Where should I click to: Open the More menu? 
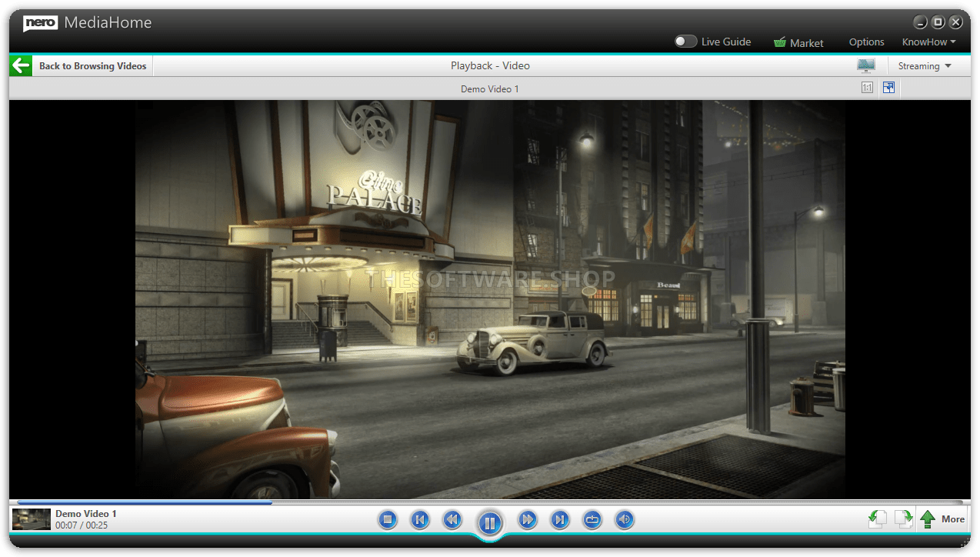[953, 519]
